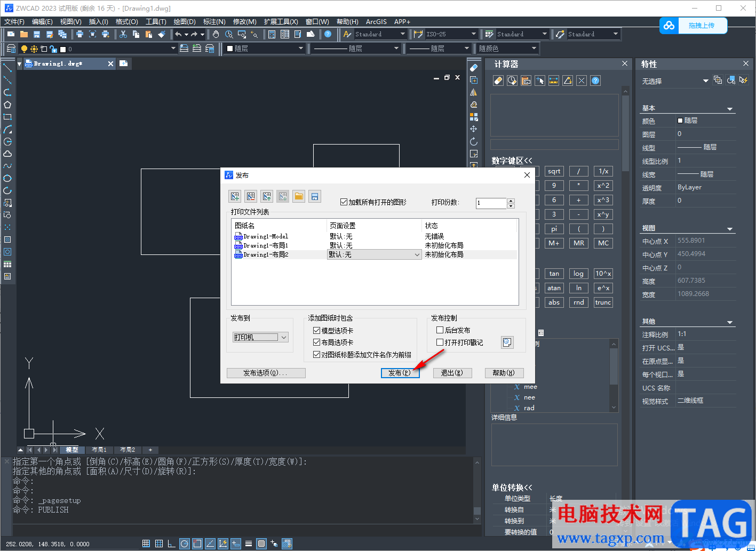Click the Match Properties brush icon
756x551 pixels.
click(x=162, y=34)
